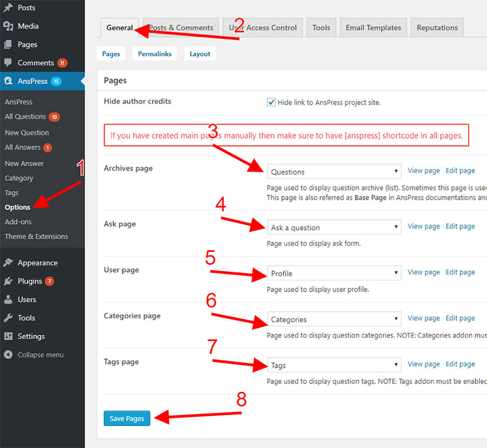Click the Settings sliders icon
The height and width of the screenshot is (448, 487).
click(8, 336)
